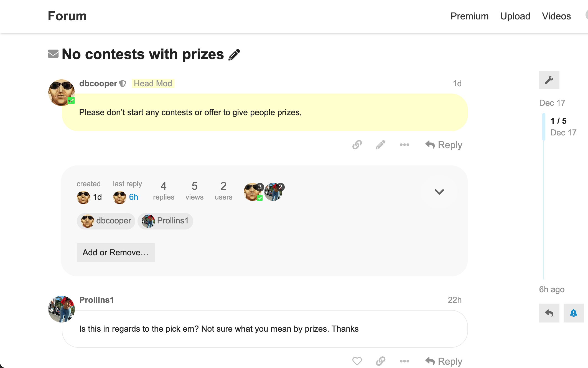Jump to last reply 6h link
588x368 pixels.
pyautogui.click(x=133, y=197)
